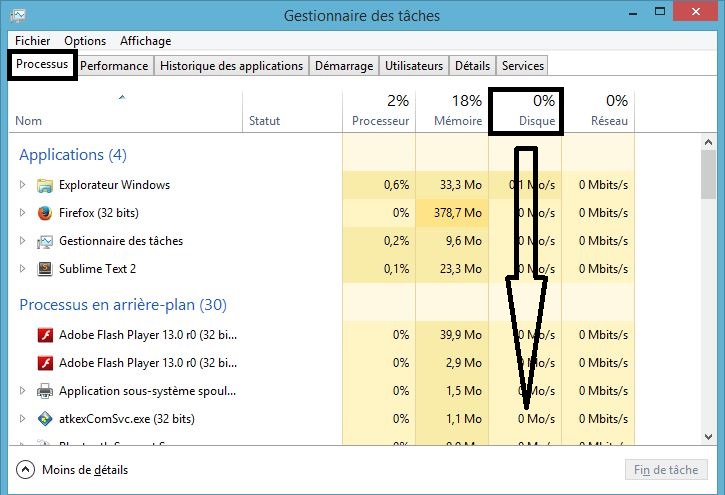Sort by Mémoire column header

pyautogui.click(x=452, y=111)
